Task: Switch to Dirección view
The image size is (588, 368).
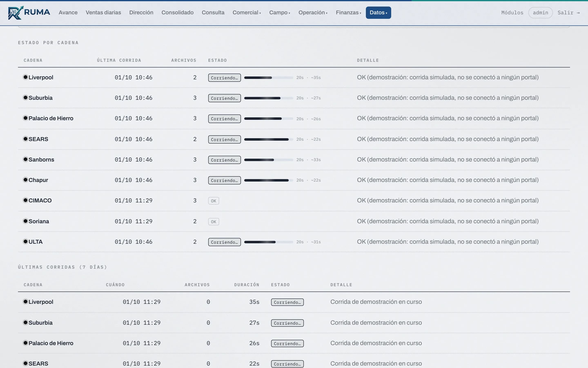Action: 141,13
